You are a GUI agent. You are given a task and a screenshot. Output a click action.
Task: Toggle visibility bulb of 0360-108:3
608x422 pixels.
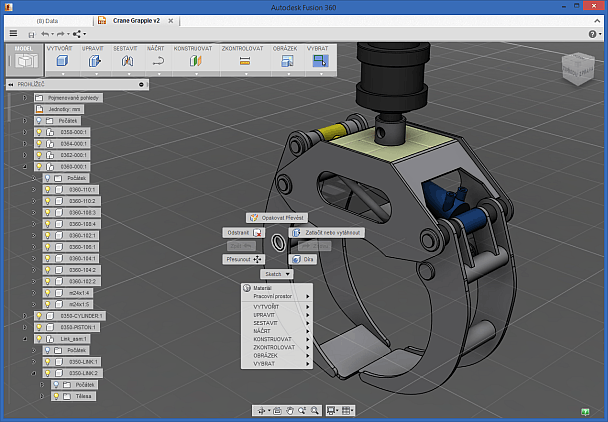click(48, 213)
